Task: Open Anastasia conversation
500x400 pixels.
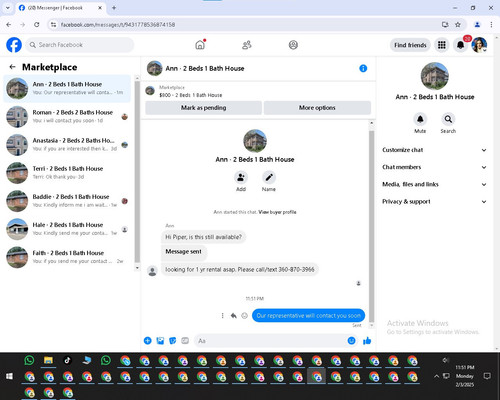Action: 67,145
